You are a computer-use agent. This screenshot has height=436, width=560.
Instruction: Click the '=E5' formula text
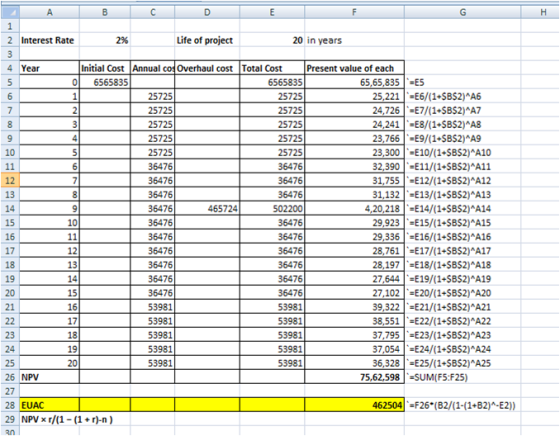415,82
